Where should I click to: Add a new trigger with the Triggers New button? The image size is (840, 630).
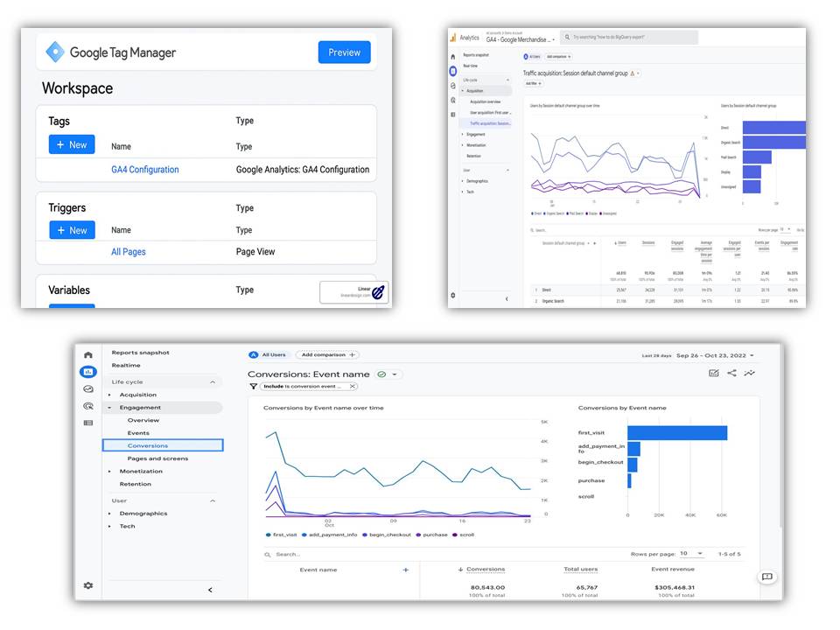pyautogui.click(x=72, y=230)
